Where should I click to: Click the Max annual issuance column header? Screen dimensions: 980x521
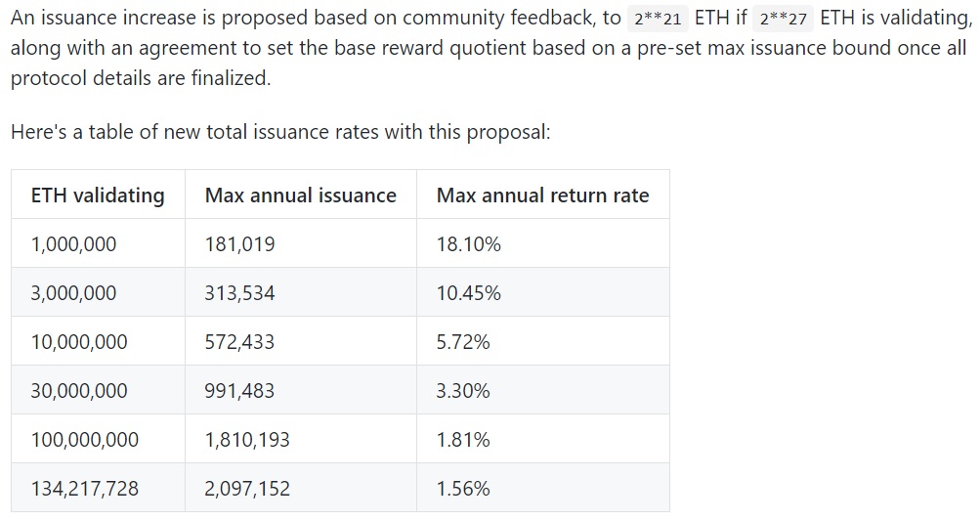click(300, 195)
